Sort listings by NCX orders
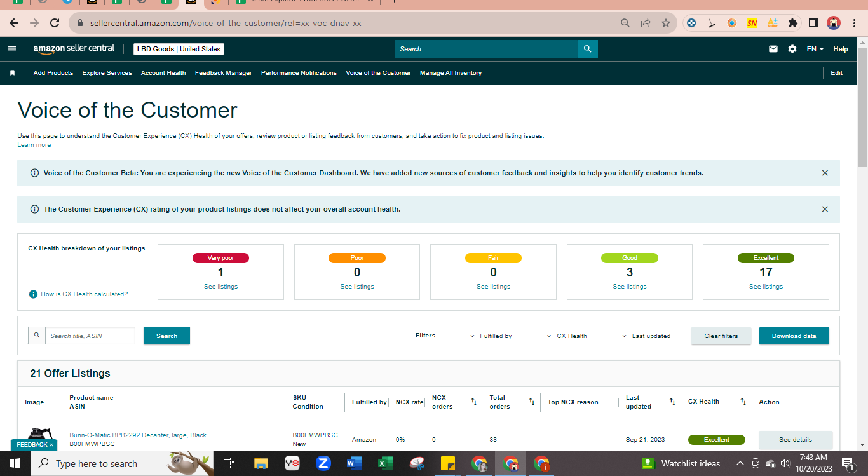 point(473,402)
